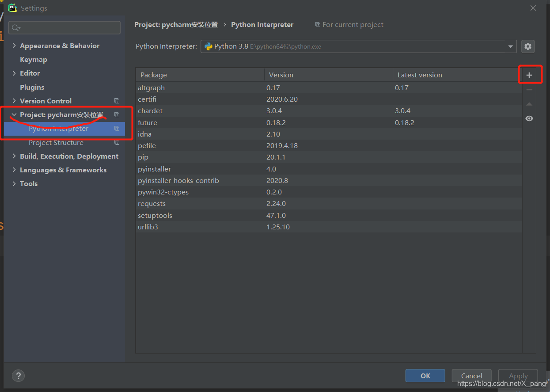Image resolution: width=550 pixels, height=392 pixels.
Task: Select the pyinstaller package row
Action: (x=329, y=169)
